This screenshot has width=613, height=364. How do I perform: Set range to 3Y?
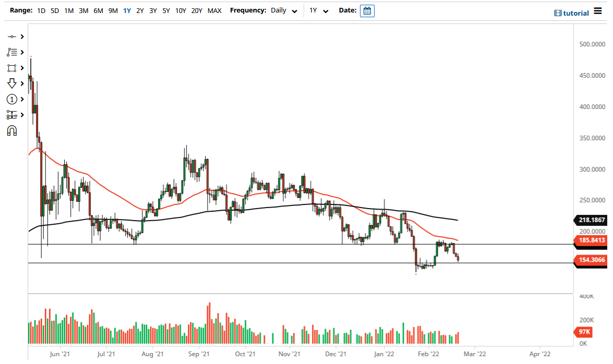(x=153, y=10)
